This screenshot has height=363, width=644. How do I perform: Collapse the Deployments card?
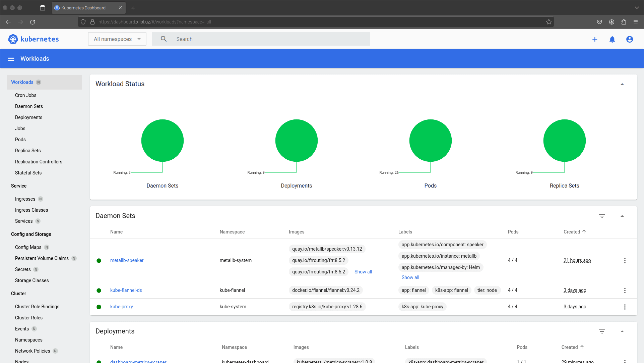point(622,331)
